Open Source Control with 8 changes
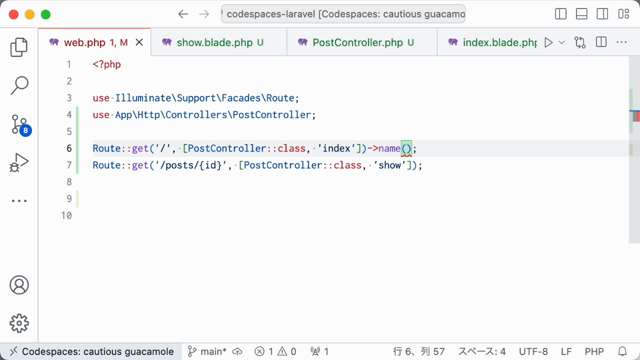 (x=20, y=124)
